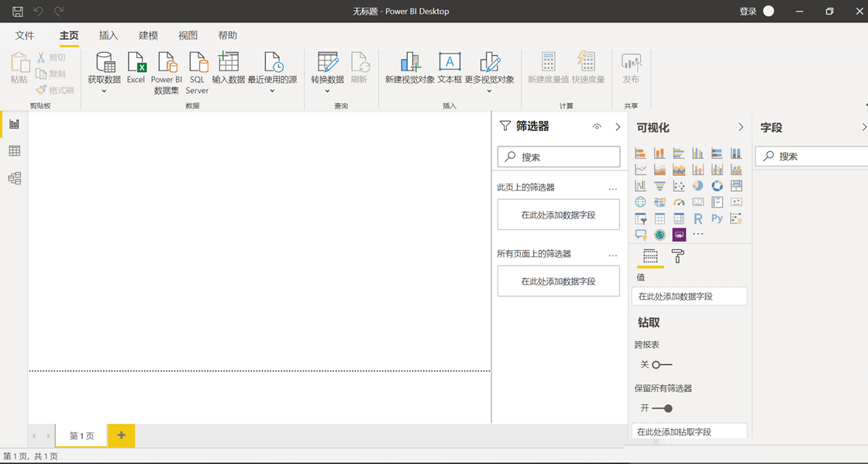The image size is (868, 464).
Task: Switch to the 插入 ribbon tab
Action: point(108,36)
